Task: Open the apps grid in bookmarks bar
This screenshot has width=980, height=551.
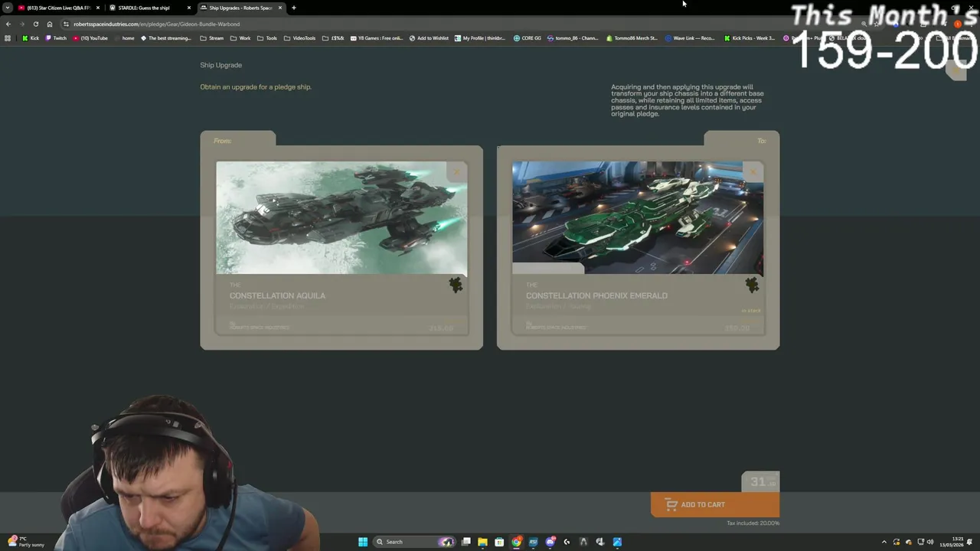Action: coord(8,37)
